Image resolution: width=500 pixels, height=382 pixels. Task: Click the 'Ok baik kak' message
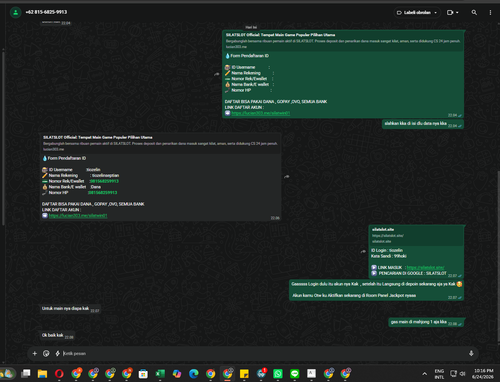point(57,335)
